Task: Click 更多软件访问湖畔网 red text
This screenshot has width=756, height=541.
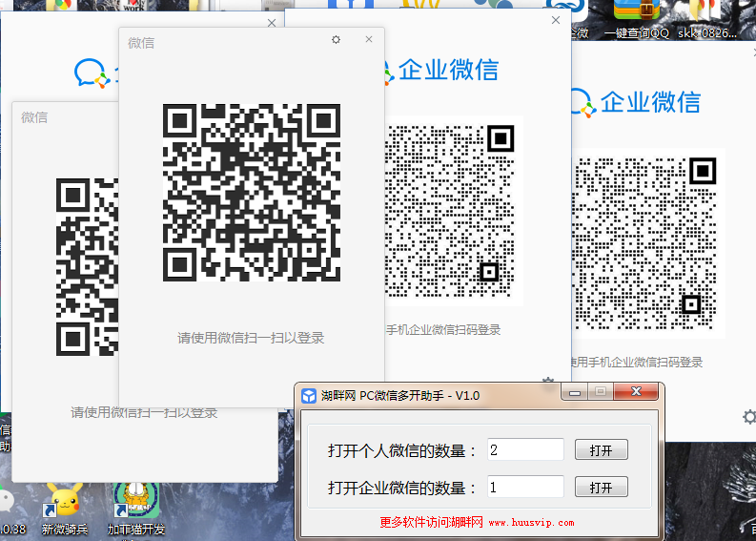Action: pos(431,522)
